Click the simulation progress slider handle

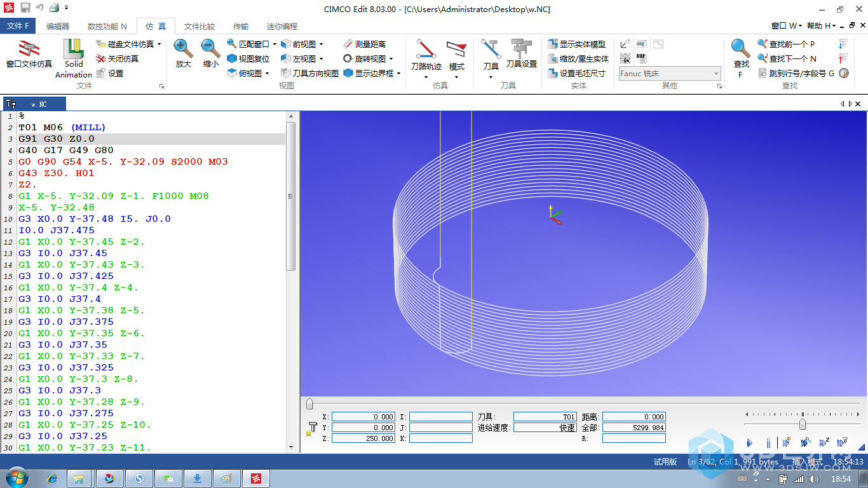309,403
